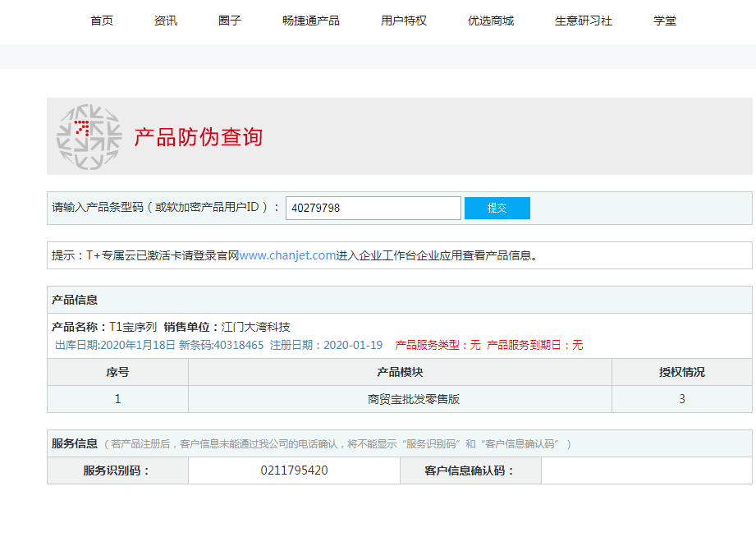Open the 畅捷通产品 menu
This screenshot has width=756, height=537.
point(311,21)
